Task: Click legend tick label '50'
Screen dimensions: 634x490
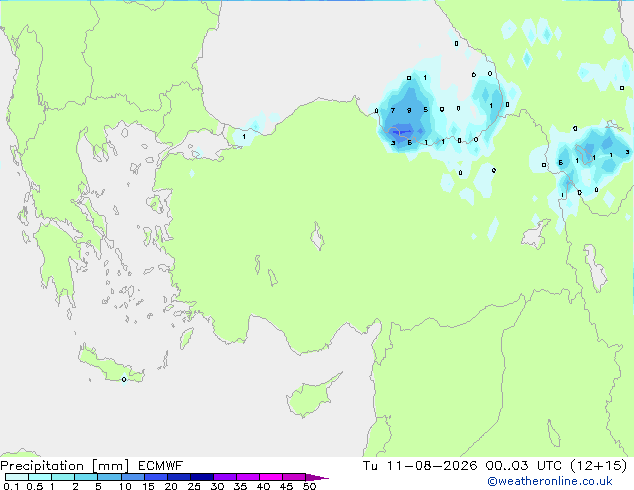Action: pos(310,486)
